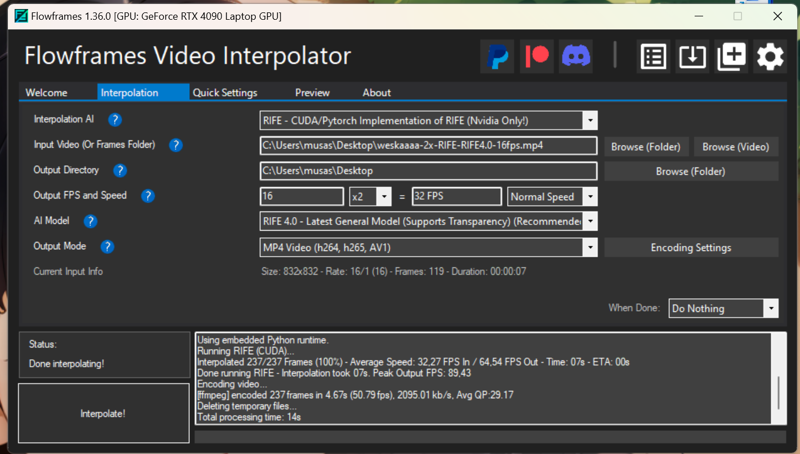Open the PayPal donation link icon

pyautogui.click(x=497, y=56)
